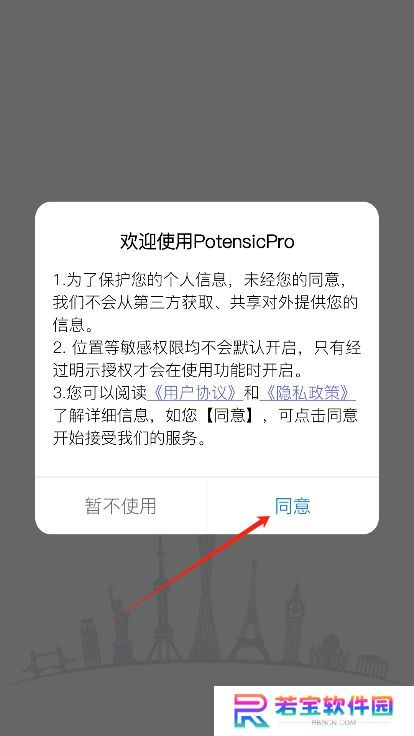
Task: Open the 《隐私政策》 privacy policy link
Action: click(307, 393)
